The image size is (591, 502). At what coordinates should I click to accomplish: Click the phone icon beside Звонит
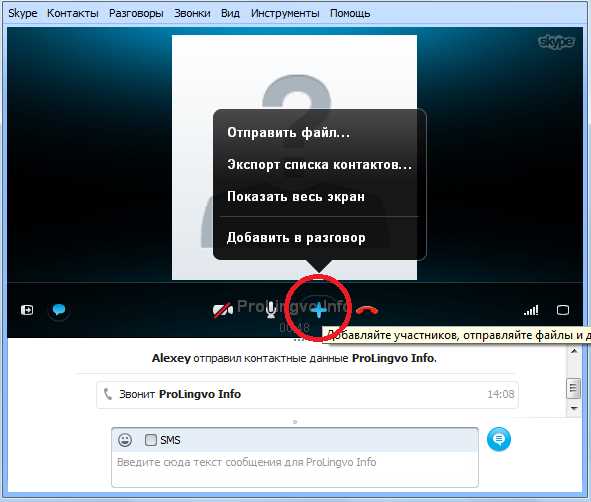click(x=108, y=394)
